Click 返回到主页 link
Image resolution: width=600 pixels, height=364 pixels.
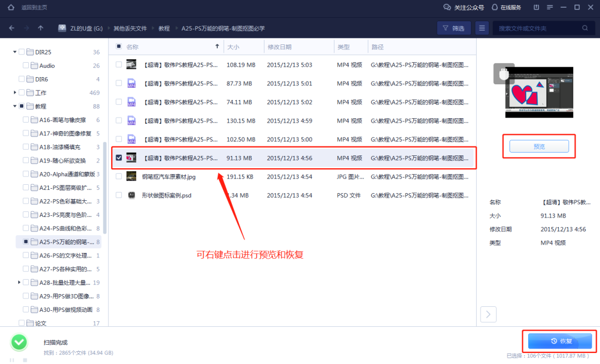34,7
